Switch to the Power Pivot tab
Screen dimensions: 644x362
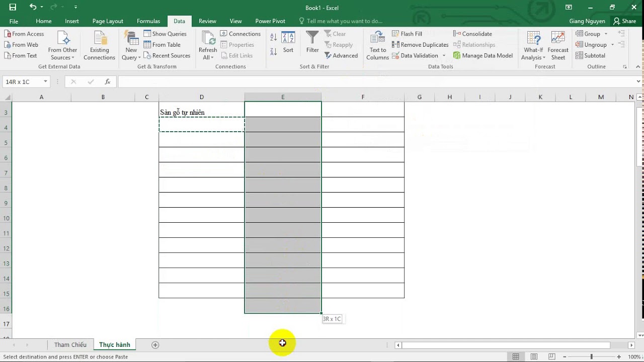pos(270,21)
